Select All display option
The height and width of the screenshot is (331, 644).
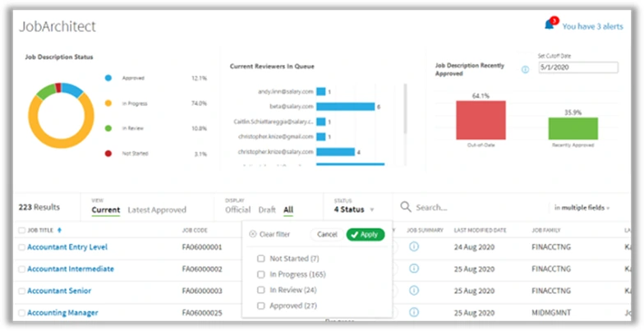(288, 210)
